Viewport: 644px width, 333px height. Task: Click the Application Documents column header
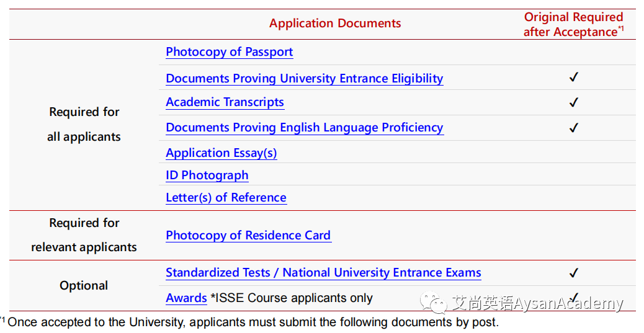tap(335, 24)
